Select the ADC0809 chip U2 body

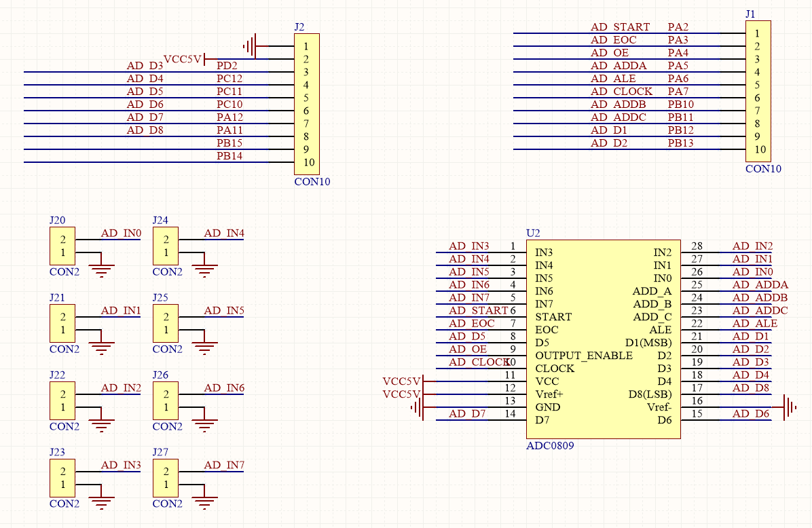coord(603,339)
